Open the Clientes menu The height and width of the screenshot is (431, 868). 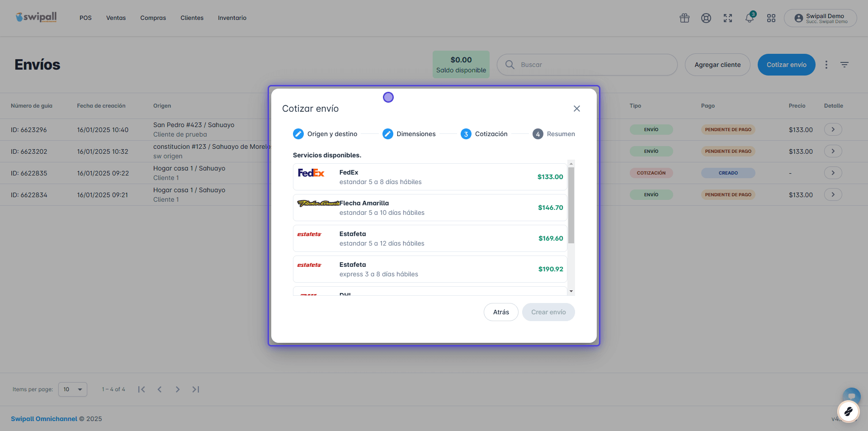[192, 18]
